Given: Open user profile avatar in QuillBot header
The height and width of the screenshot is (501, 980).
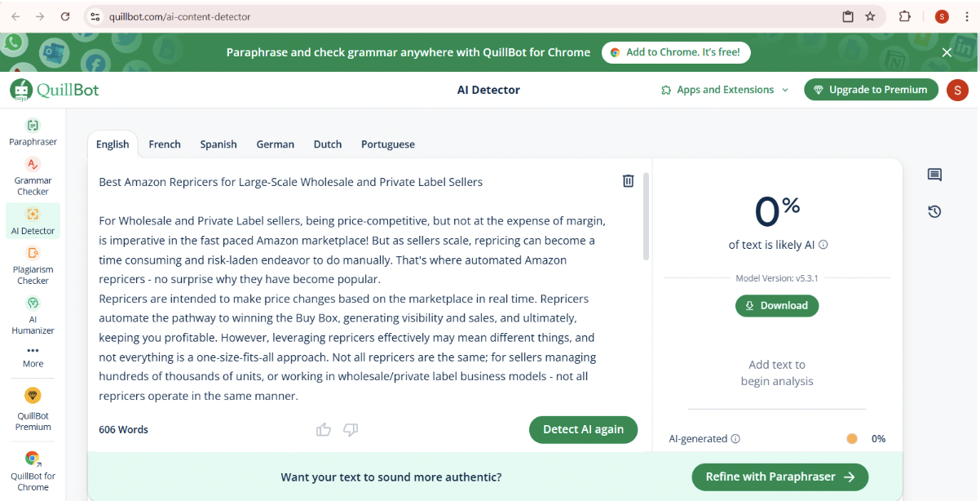Looking at the screenshot, I should tap(957, 90).
